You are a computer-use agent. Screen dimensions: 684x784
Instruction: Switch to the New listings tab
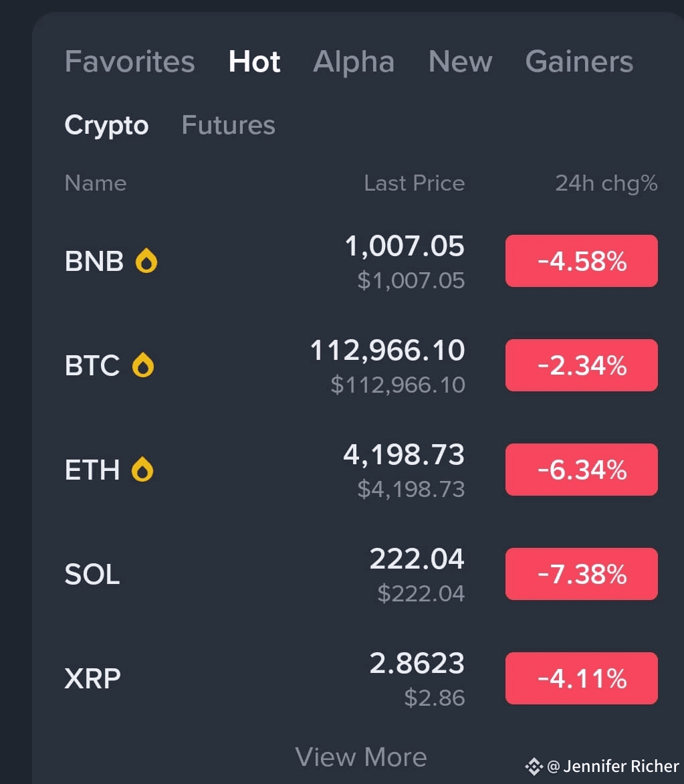[460, 62]
